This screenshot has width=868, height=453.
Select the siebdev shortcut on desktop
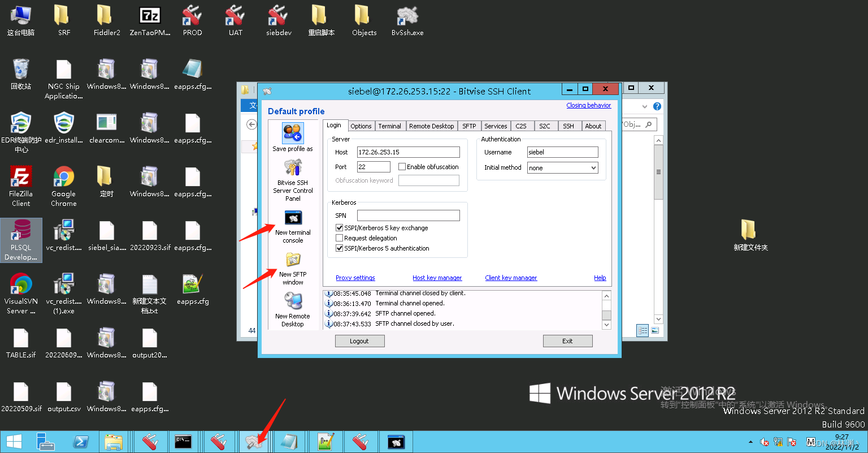coord(279,20)
